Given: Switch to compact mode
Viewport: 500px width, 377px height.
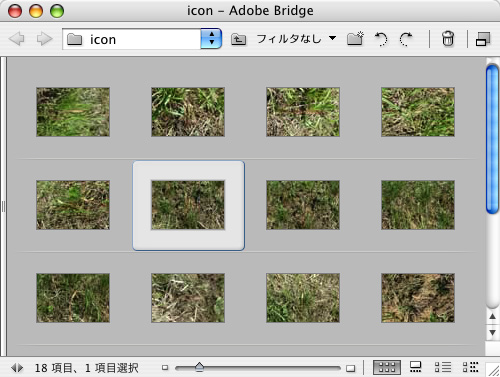Looking at the screenshot, I should coord(483,39).
